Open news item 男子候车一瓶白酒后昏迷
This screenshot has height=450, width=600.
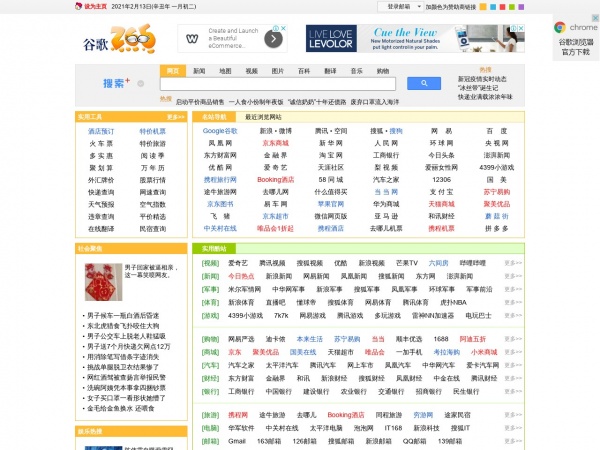tap(123, 316)
